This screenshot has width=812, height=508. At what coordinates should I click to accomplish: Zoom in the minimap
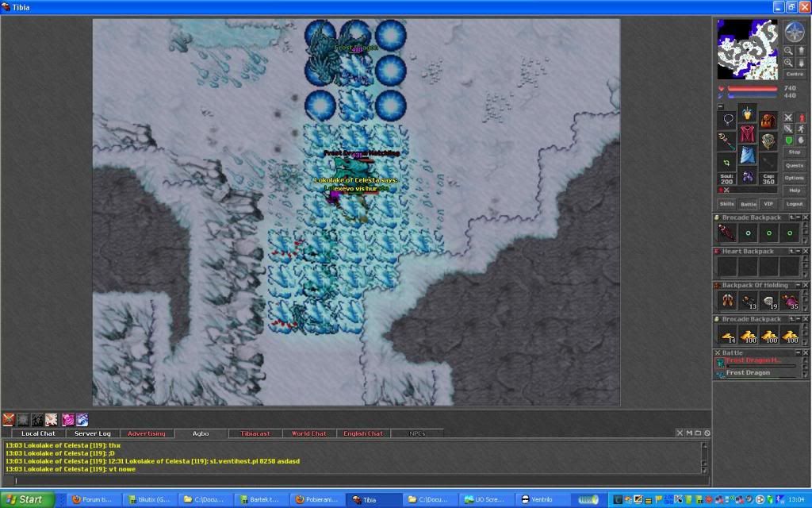click(788, 62)
